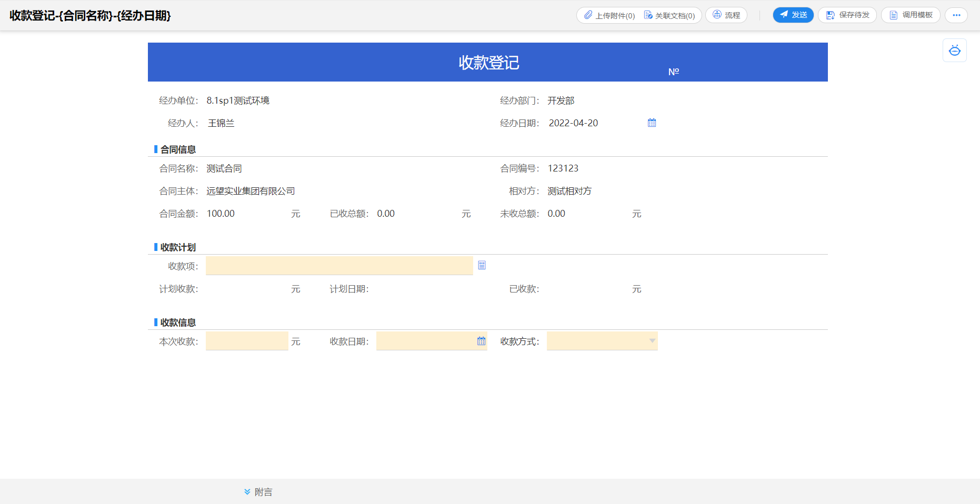
Task: Click the 收款计划 section header
Action: [x=178, y=247]
